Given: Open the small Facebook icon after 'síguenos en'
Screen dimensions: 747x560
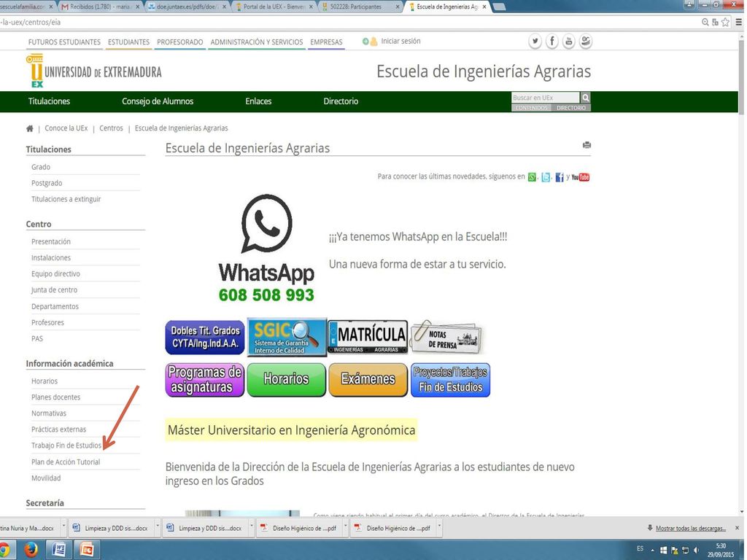Looking at the screenshot, I should pyautogui.click(x=560, y=177).
